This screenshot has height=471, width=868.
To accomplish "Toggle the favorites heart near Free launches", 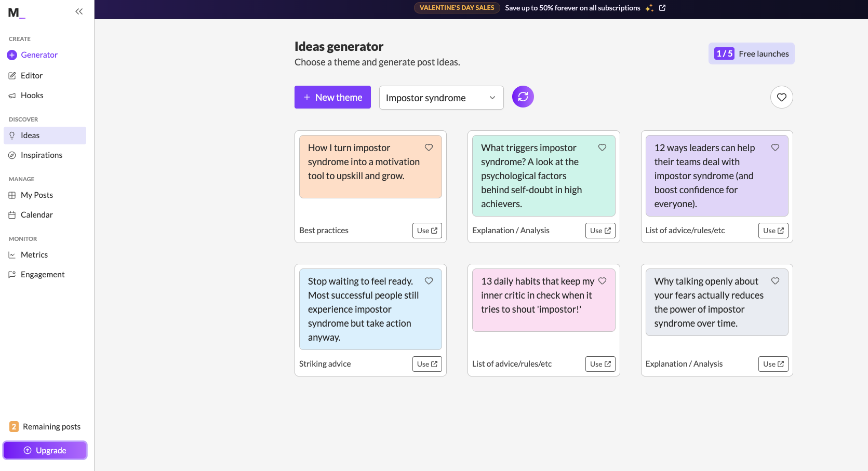I will tap(781, 97).
